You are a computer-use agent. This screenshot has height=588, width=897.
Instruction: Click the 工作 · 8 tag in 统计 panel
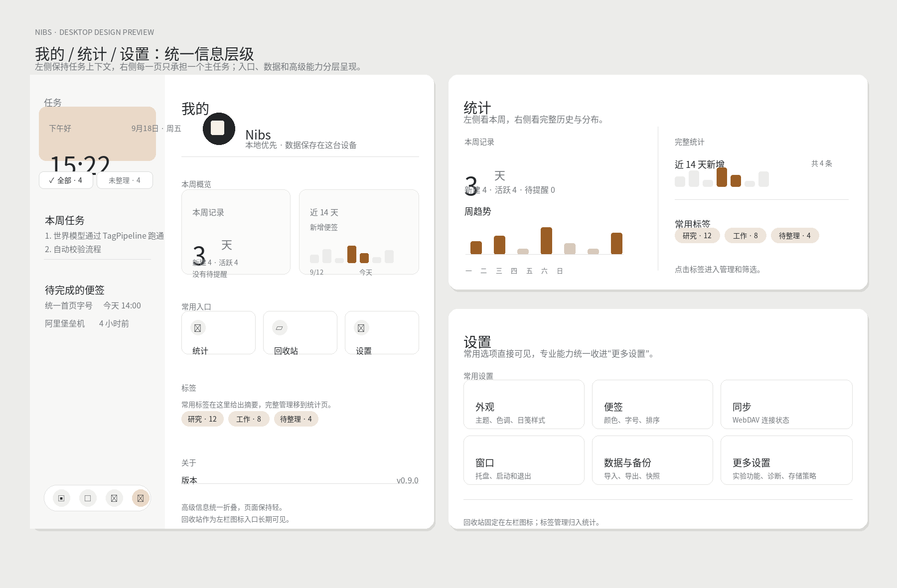(746, 236)
